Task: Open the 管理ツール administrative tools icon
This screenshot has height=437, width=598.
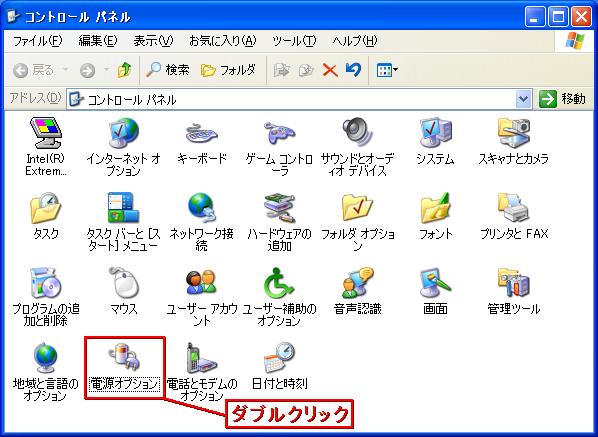Action: pos(513,283)
